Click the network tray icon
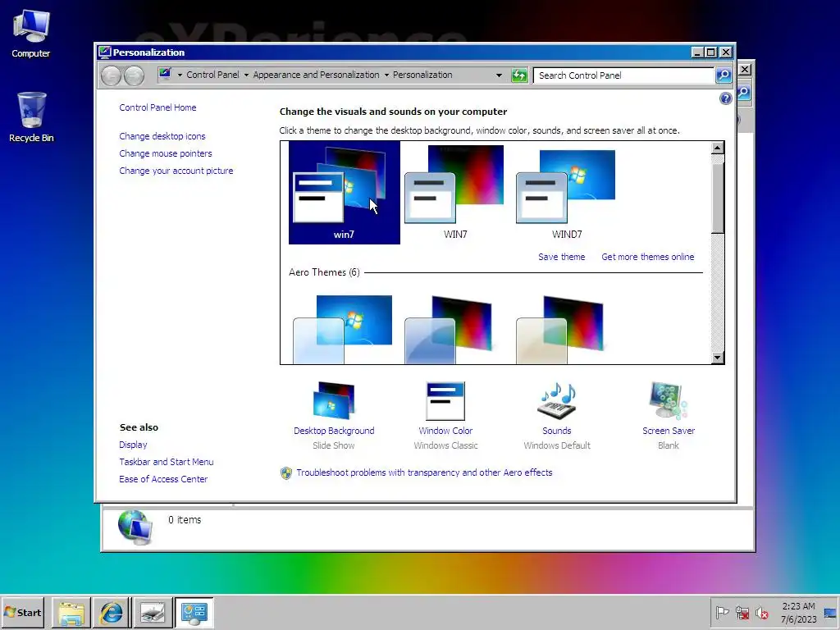Image resolution: width=840 pixels, height=630 pixels. [x=742, y=612]
